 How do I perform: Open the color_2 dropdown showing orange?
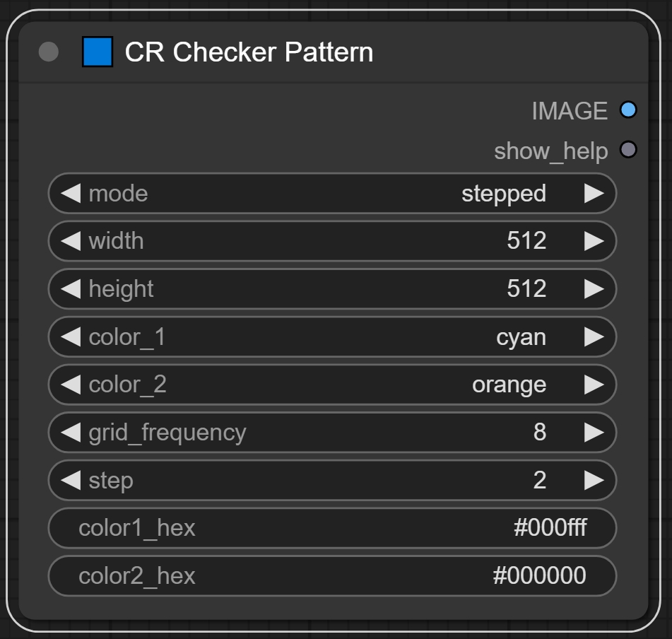332,385
